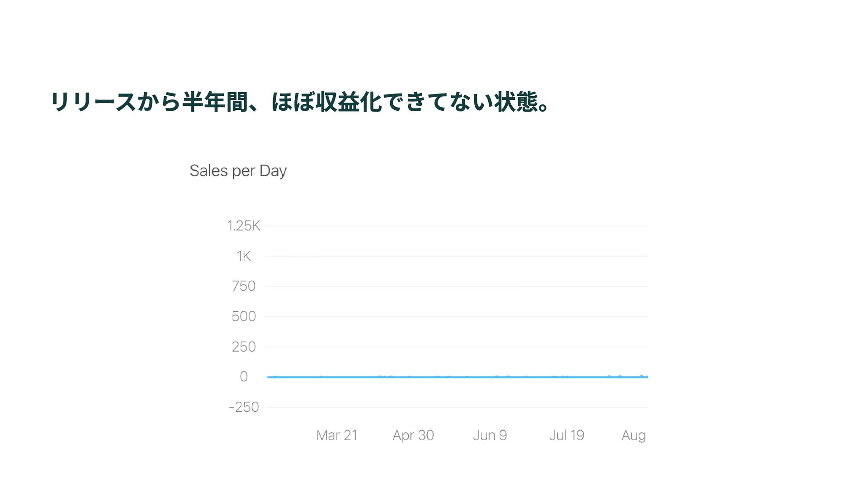Image resolution: width=868 pixels, height=488 pixels.
Task: Click the 500 y-axis label
Action: tap(243, 316)
